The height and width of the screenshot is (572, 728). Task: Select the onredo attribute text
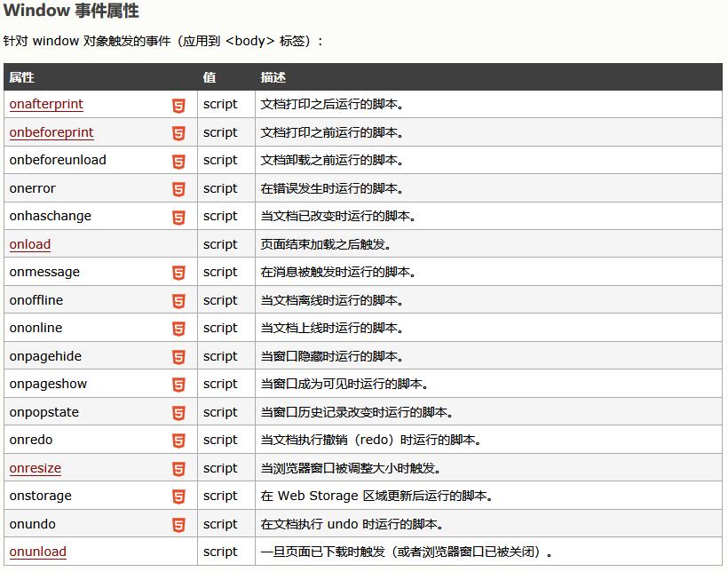coord(31,440)
